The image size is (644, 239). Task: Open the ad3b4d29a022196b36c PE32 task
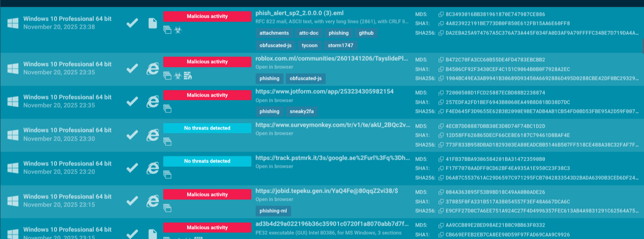tap(332, 224)
